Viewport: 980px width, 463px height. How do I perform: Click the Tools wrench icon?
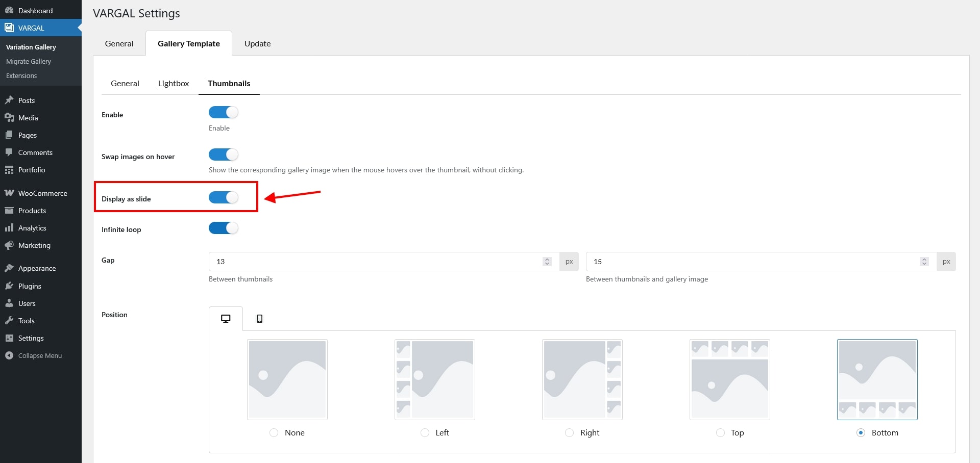coord(9,321)
